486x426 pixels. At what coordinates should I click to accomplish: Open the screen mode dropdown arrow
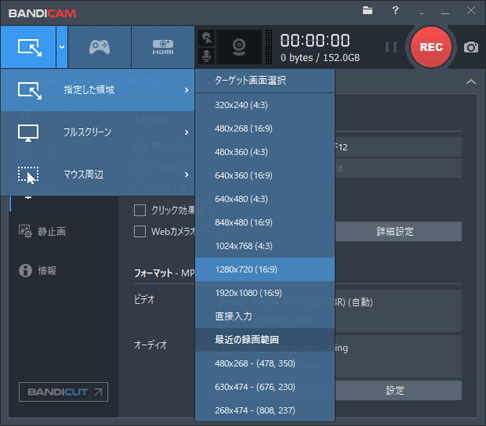tap(62, 47)
